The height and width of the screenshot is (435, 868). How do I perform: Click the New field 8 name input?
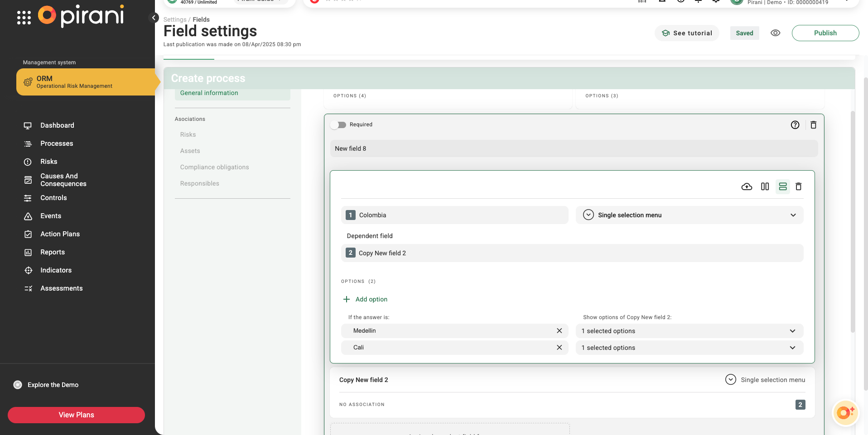coord(574,148)
